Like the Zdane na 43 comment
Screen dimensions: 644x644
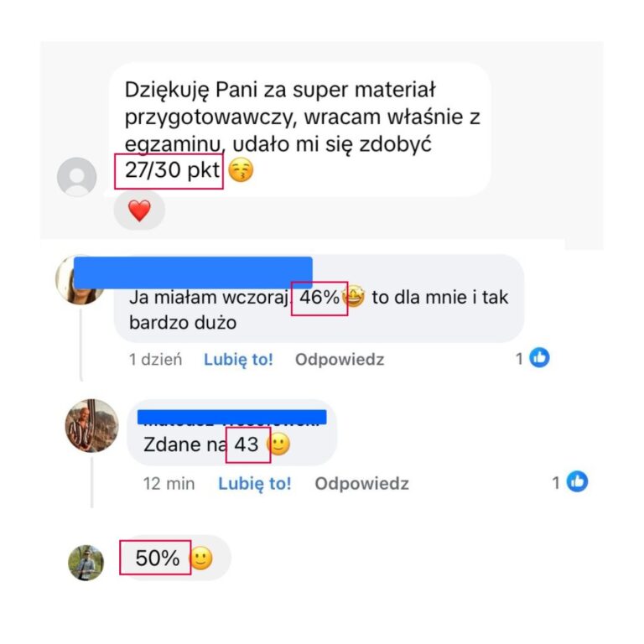[255, 483]
